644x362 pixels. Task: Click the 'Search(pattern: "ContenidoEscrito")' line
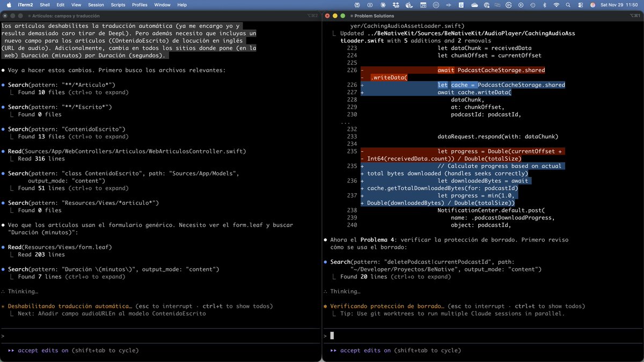pos(67,129)
